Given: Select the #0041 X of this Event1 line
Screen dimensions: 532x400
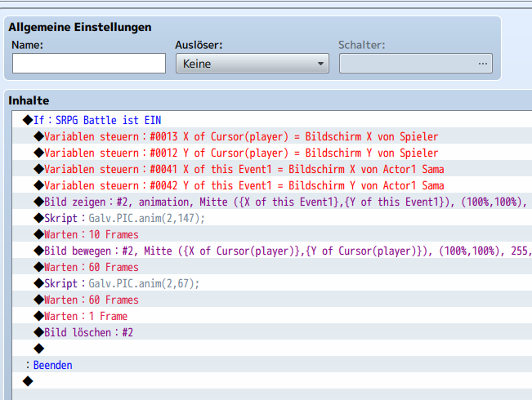Looking at the screenshot, I should coord(272,169).
